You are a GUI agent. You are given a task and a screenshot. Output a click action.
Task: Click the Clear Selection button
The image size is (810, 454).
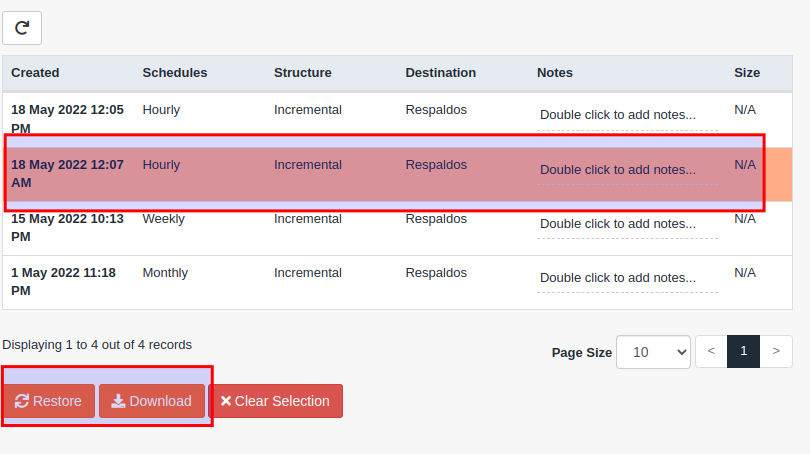pyautogui.click(x=276, y=401)
